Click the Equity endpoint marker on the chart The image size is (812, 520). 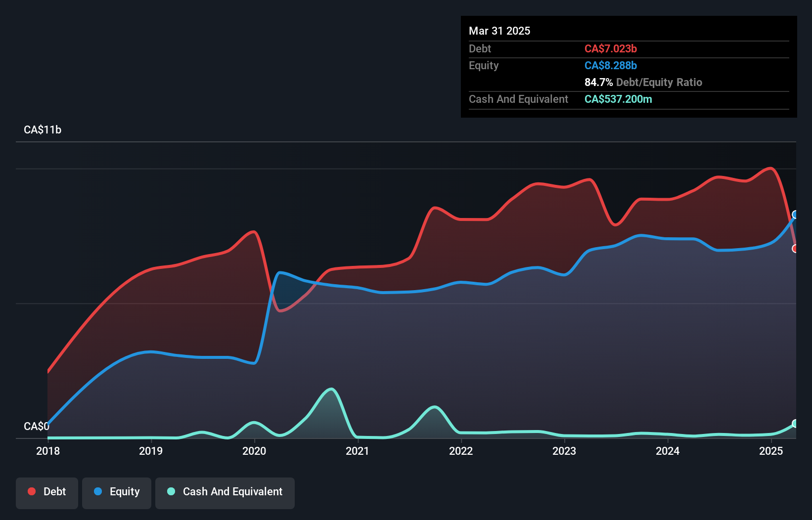795,215
